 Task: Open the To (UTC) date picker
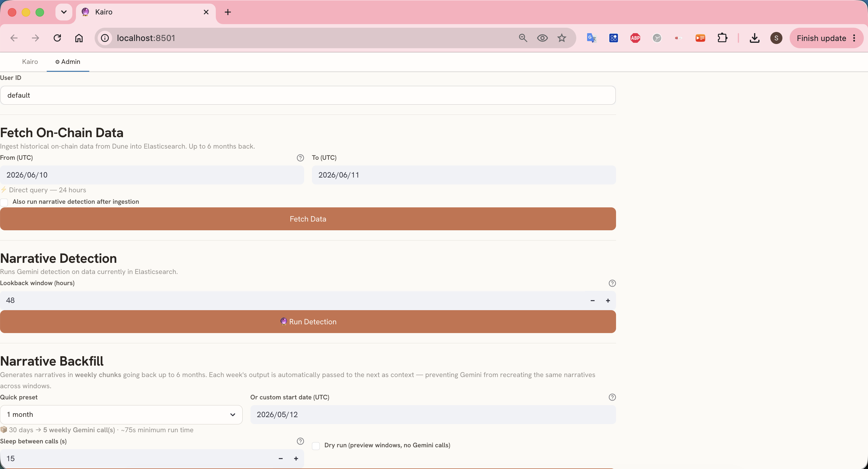coord(464,175)
